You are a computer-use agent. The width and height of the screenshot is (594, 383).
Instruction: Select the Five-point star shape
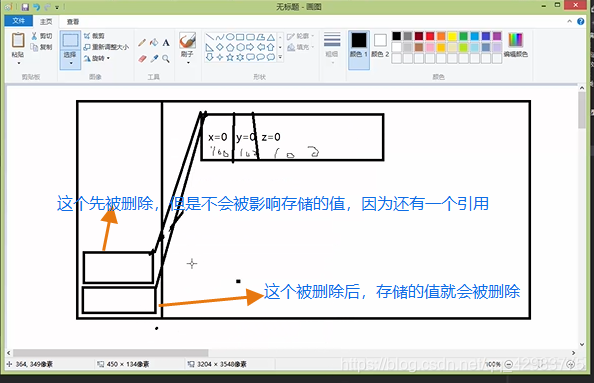point(230,58)
